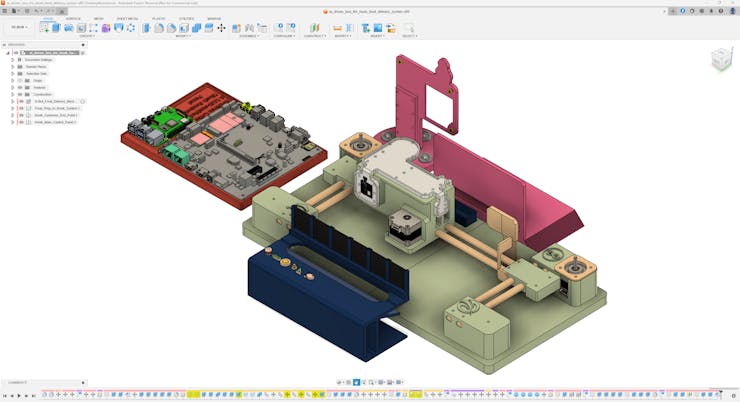The image size is (740, 402).
Task: Click the New Component assemble icon
Action: pos(236,28)
